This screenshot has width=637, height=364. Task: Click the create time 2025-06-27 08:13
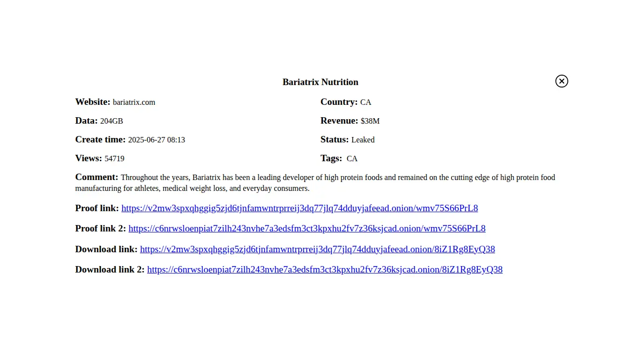(x=156, y=140)
